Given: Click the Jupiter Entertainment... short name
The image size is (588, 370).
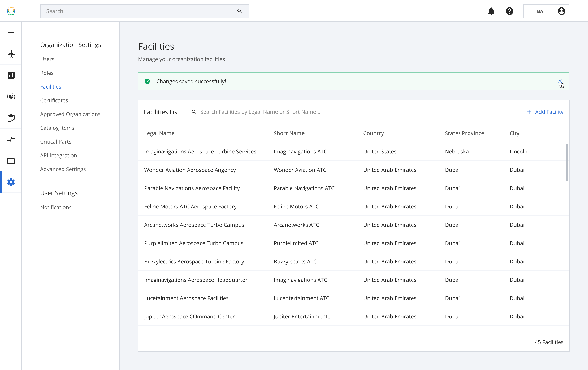Looking at the screenshot, I should [x=303, y=316].
